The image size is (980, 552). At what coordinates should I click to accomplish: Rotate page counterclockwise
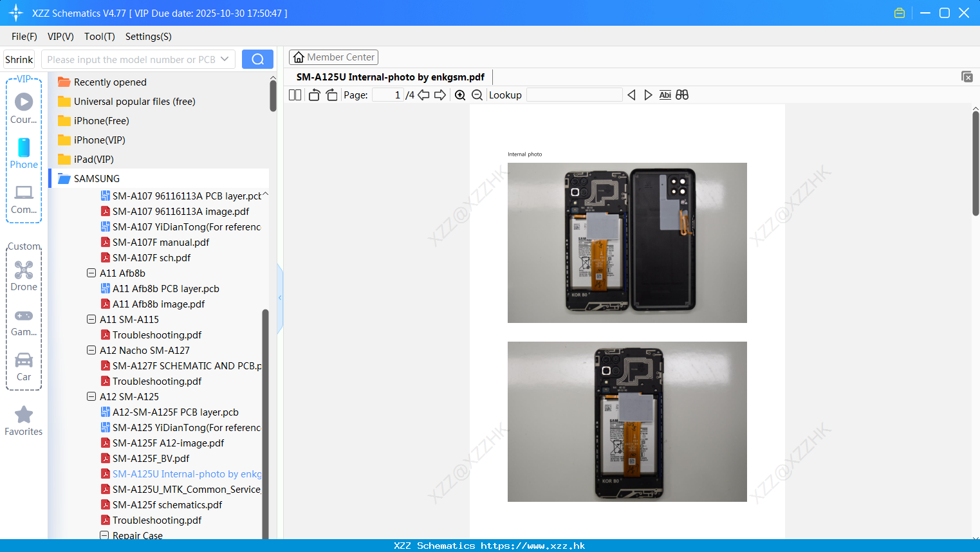pos(314,95)
